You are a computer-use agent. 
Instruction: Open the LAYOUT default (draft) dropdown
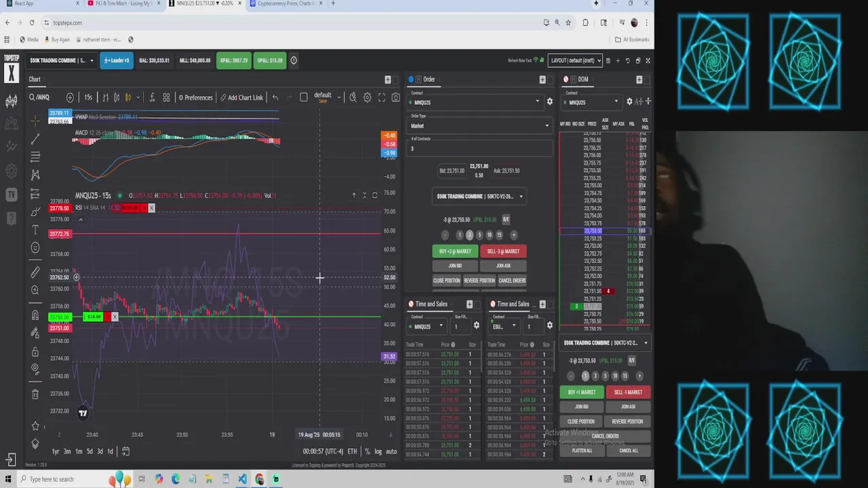pyautogui.click(x=575, y=60)
